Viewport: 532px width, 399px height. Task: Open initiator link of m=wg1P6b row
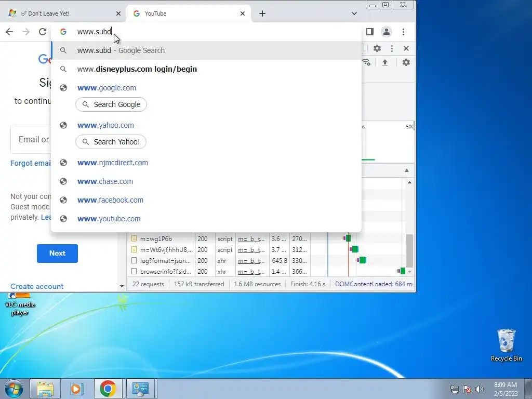coord(251,239)
